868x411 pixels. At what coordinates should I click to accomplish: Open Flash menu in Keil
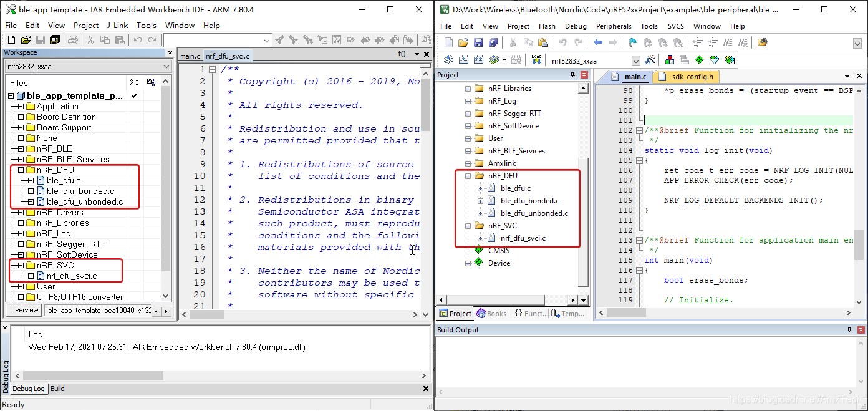547,26
